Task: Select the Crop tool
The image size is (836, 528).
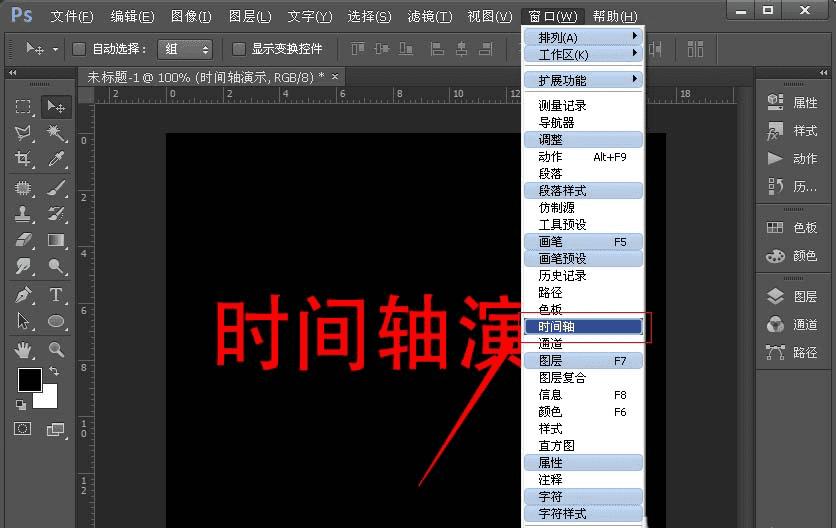Action: 23,158
